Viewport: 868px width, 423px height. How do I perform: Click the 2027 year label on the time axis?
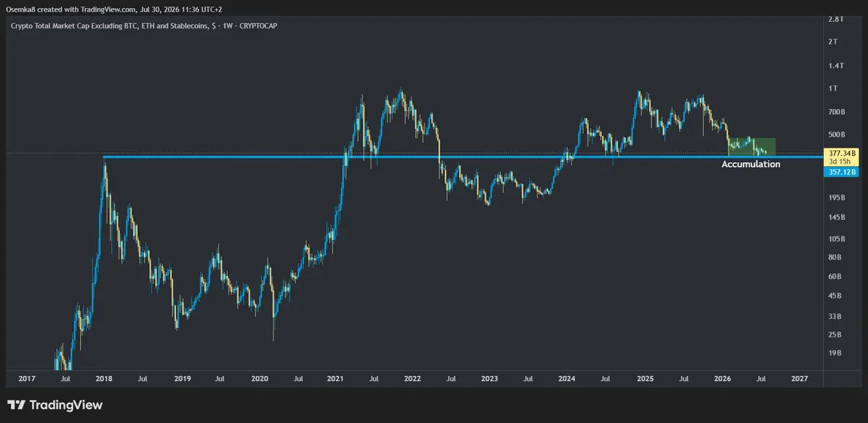800,378
